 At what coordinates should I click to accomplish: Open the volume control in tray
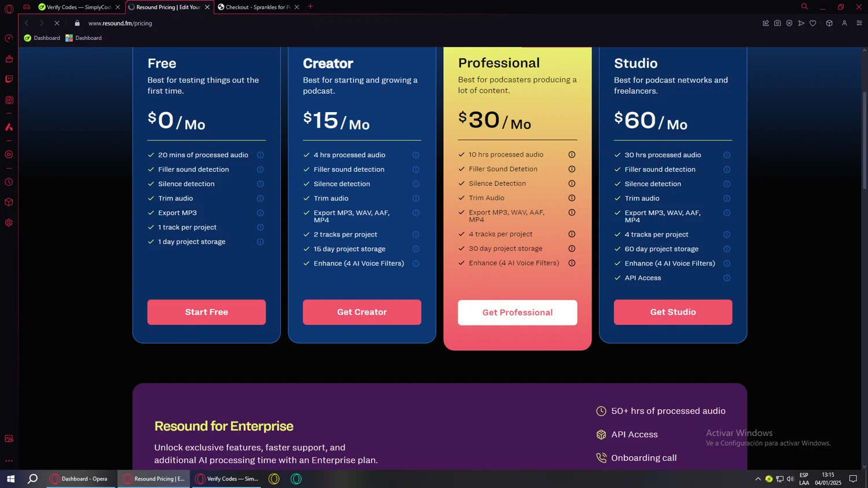tap(790, 479)
